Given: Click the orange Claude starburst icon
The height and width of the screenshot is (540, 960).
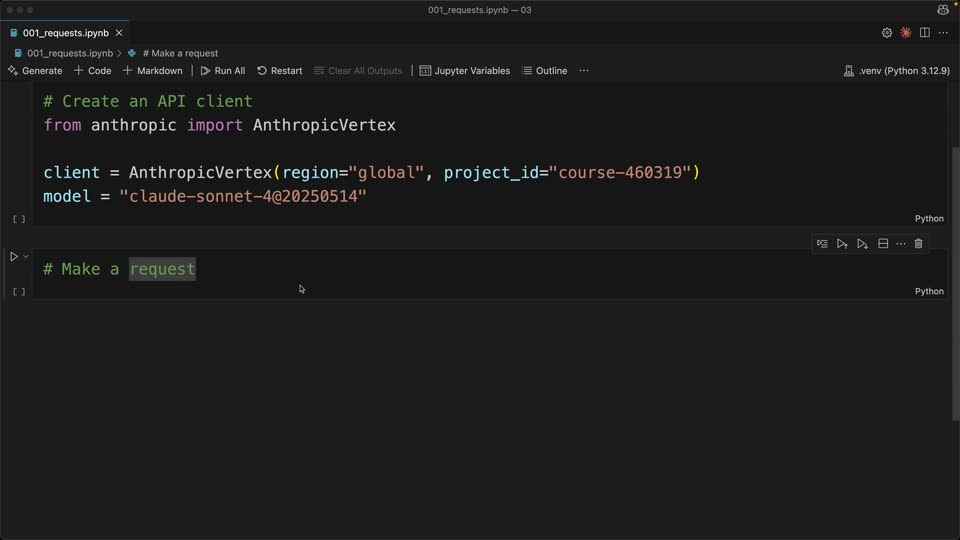Looking at the screenshot, I should coord(906,33).
